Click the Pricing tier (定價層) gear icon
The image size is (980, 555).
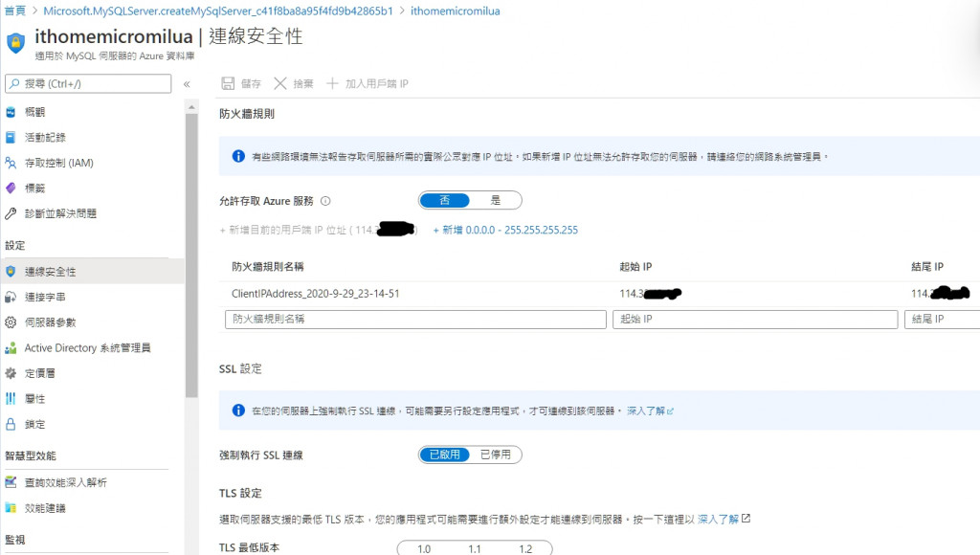(x=11, y=373)
